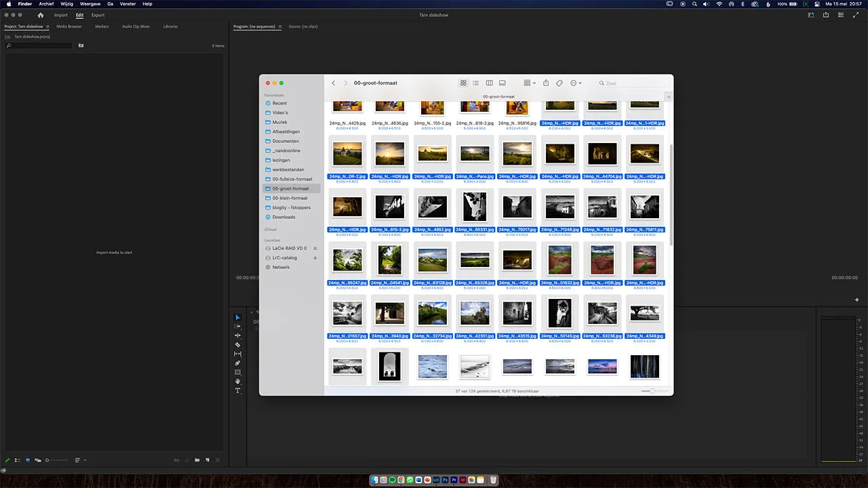This screenshot has width=868, height=488.
Task: Select the 24mp_N...4429.jpg thumbnail
Action: coord(347,107)
